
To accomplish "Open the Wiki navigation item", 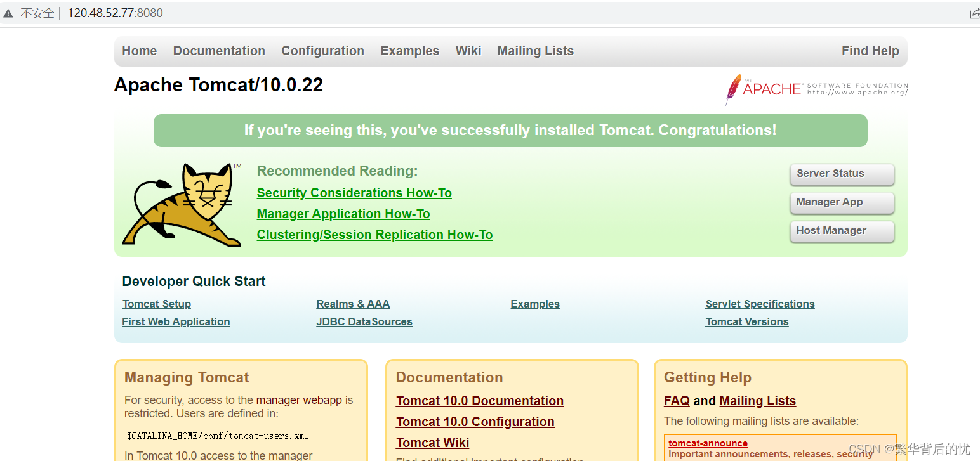I will point(468,51).
